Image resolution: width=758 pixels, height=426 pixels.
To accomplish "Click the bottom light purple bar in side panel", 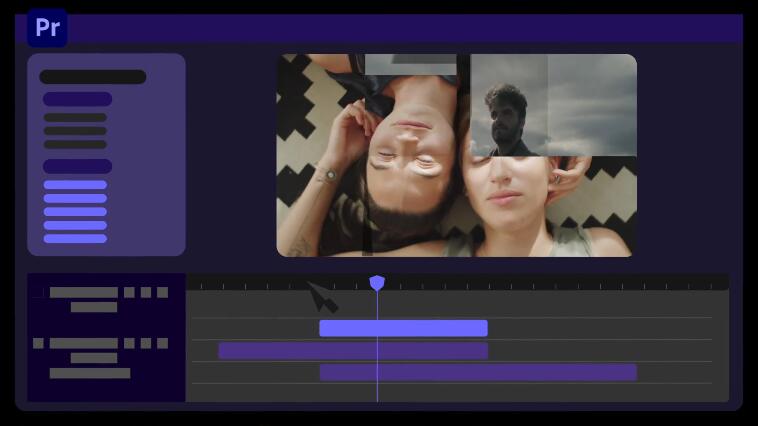I will click(x=75, y=238).
